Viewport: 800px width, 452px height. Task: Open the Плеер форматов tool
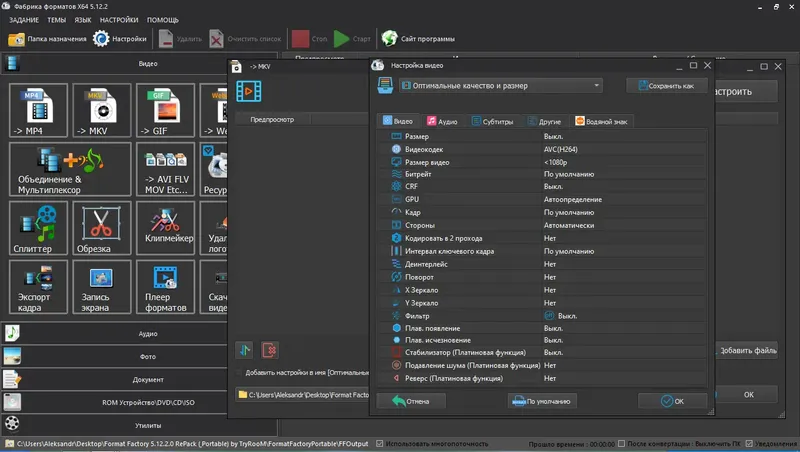[x=165, y=287]
